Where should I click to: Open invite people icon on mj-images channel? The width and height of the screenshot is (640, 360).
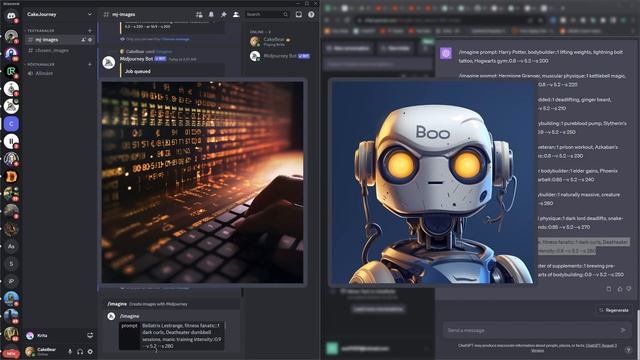(x=83, y=40)
